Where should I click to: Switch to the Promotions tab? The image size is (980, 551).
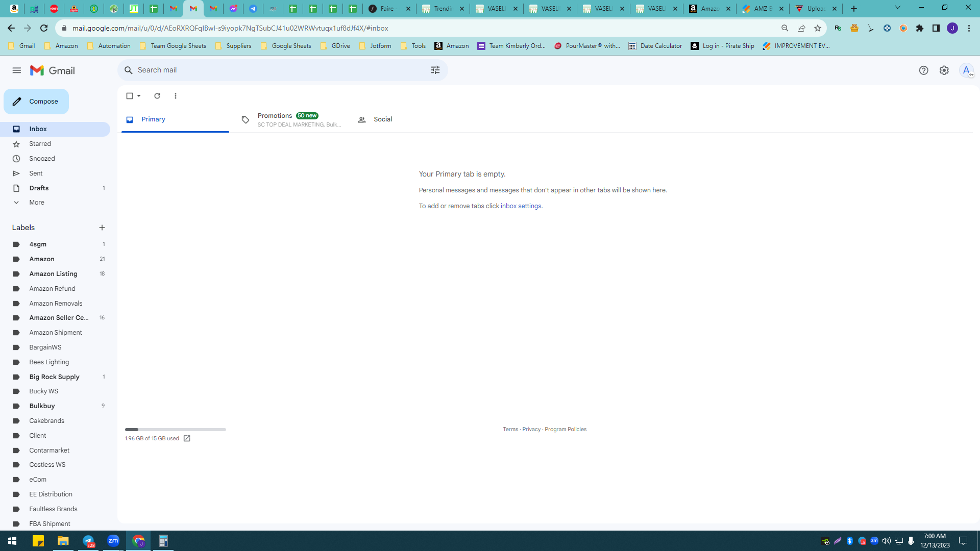pos(291,119)
